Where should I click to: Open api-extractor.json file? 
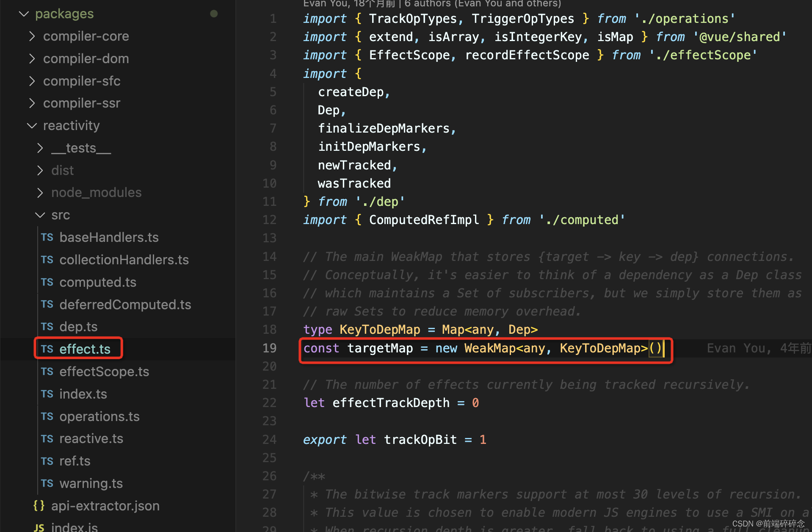[x=105, y=506]
